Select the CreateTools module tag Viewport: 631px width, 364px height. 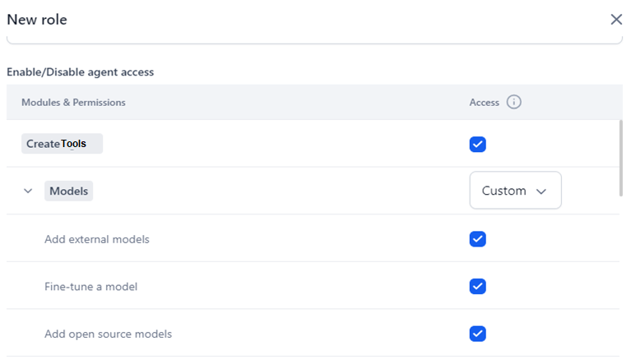62,144
